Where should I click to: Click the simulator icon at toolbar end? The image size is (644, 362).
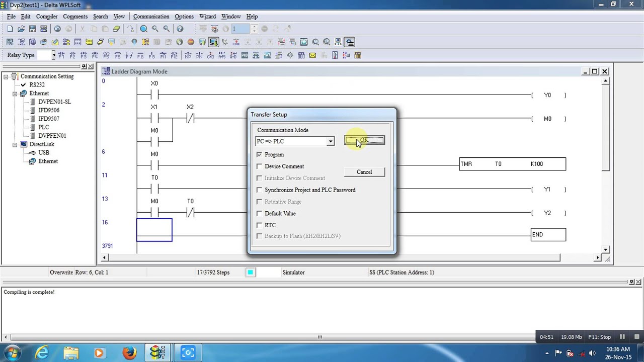[350, 42]
